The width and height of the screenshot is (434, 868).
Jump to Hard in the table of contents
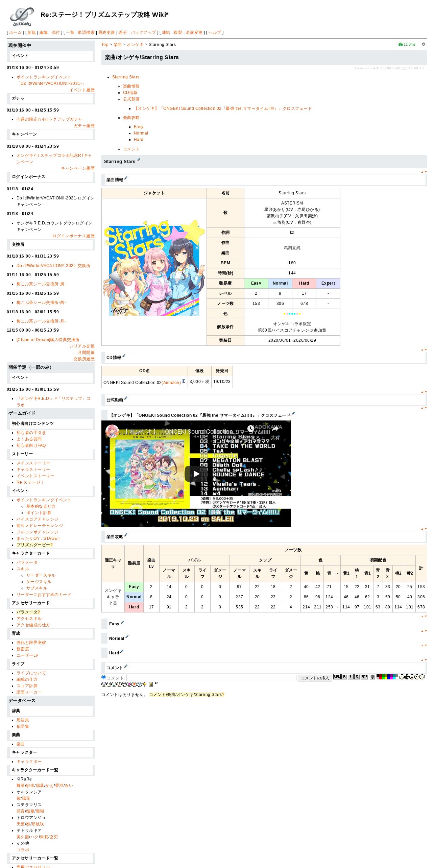139,140
